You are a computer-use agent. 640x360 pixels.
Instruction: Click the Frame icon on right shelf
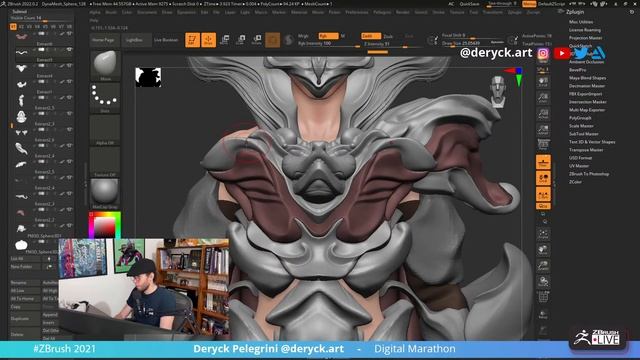[x=543, y=233]
